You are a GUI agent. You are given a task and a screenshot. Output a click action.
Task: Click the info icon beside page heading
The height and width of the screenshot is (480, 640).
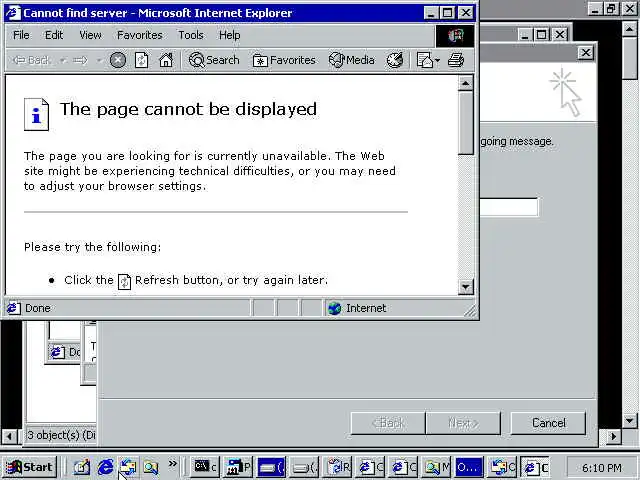[x=36, y=114]
